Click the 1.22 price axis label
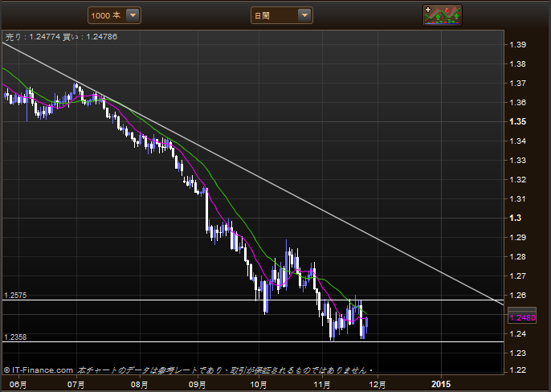 click(517, 370)
